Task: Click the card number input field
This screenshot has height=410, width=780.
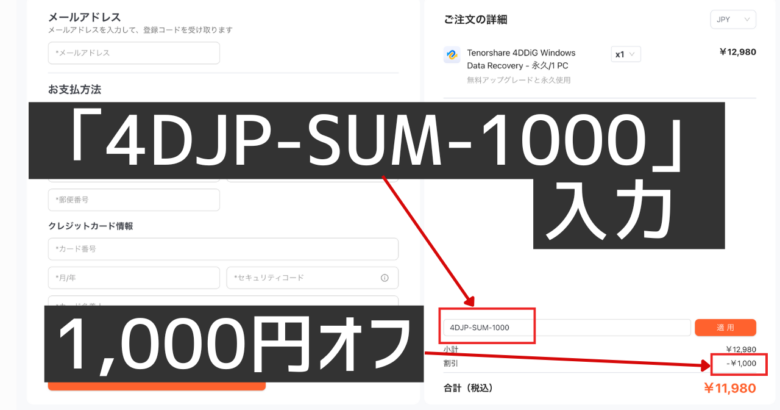Action: (223, 249)
